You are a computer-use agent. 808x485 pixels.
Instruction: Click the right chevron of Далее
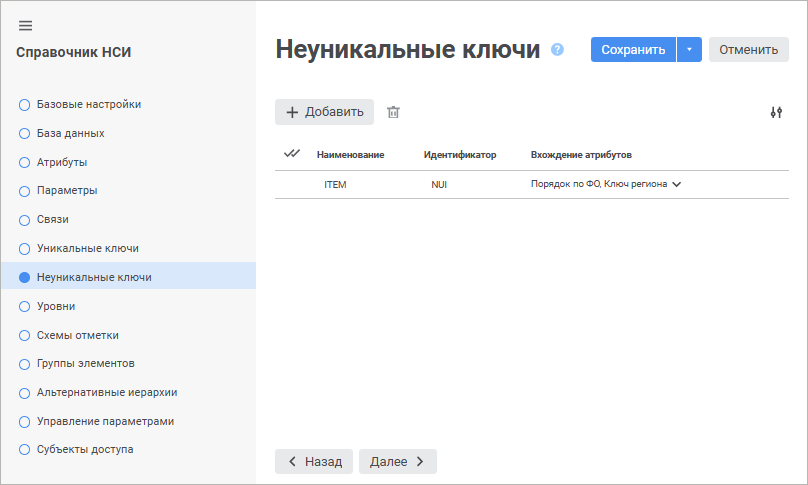point(420,461)
